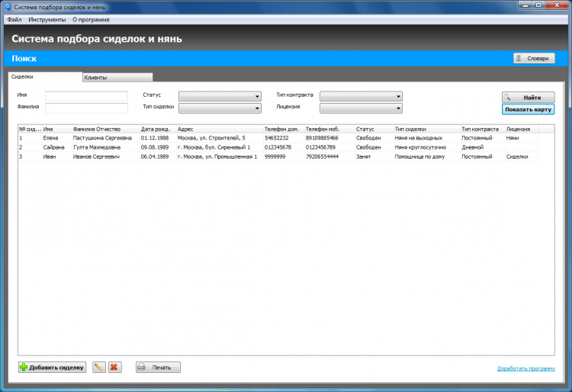Follow the Доработать программу link

click(526, 368)
